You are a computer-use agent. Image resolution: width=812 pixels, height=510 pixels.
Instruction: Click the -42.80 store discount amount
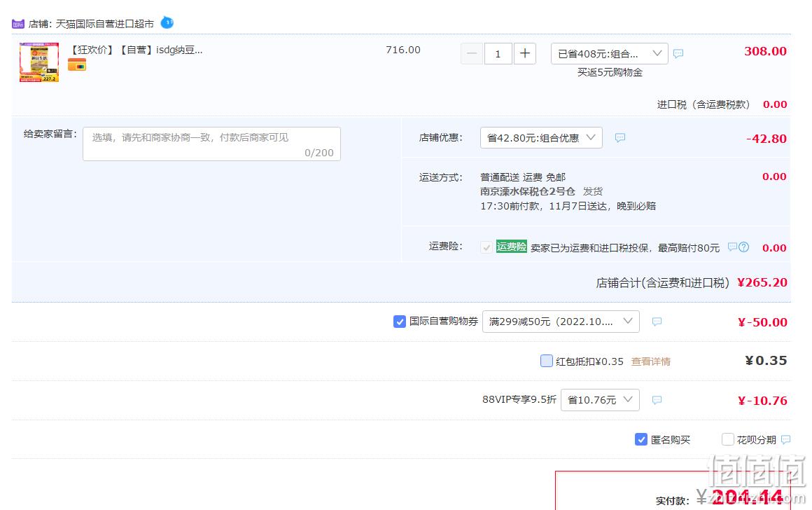pos(766,139)
